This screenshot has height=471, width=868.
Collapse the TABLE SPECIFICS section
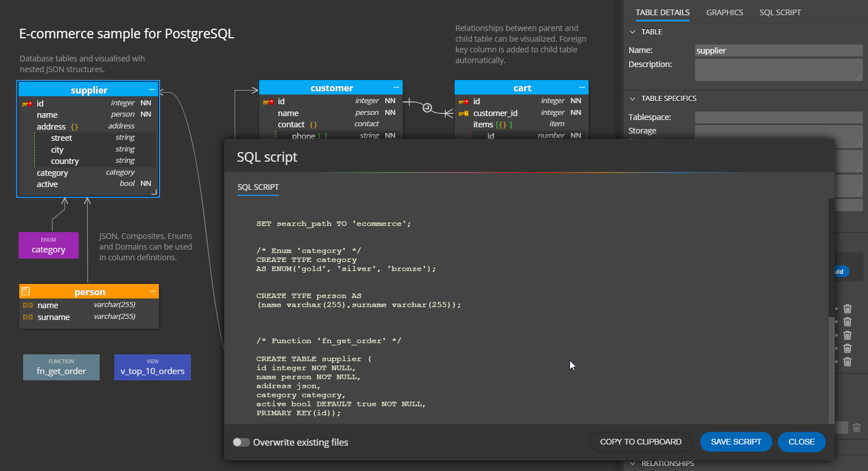pos(633,99)
